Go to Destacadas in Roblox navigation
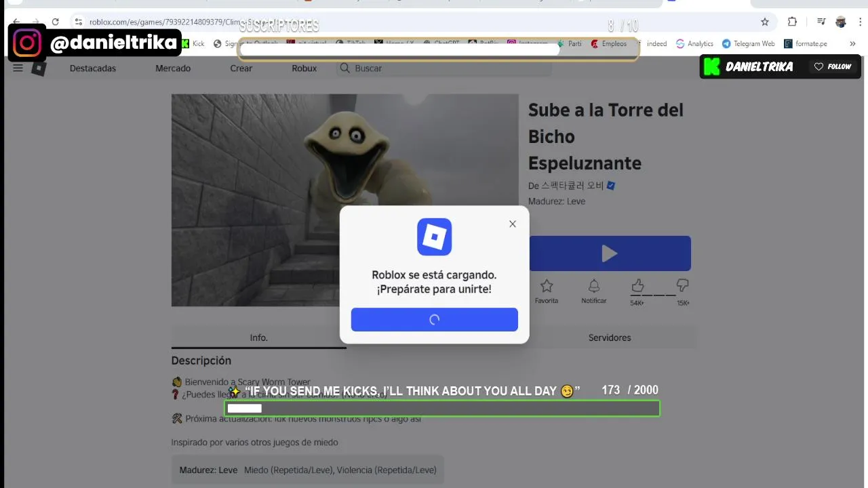 click(93, 68)
